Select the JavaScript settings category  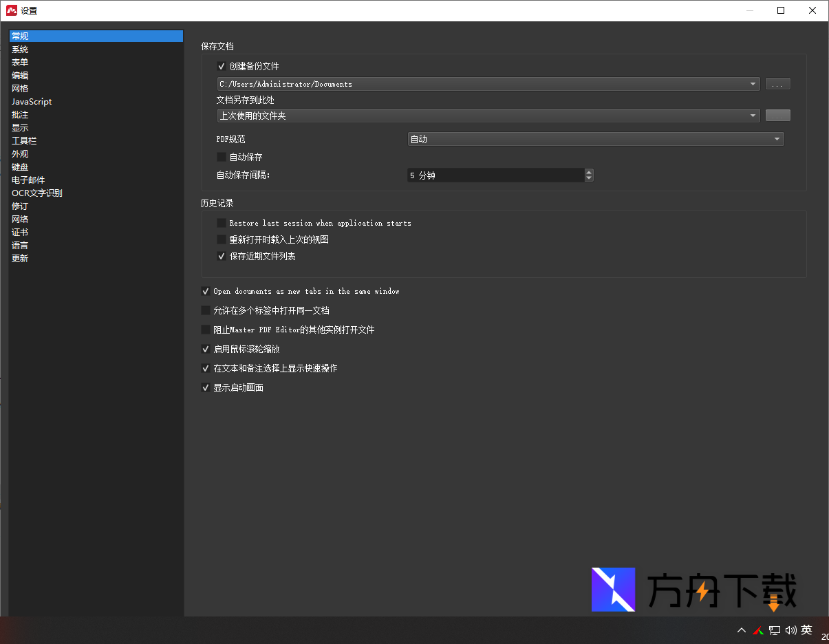coord(31,101)
